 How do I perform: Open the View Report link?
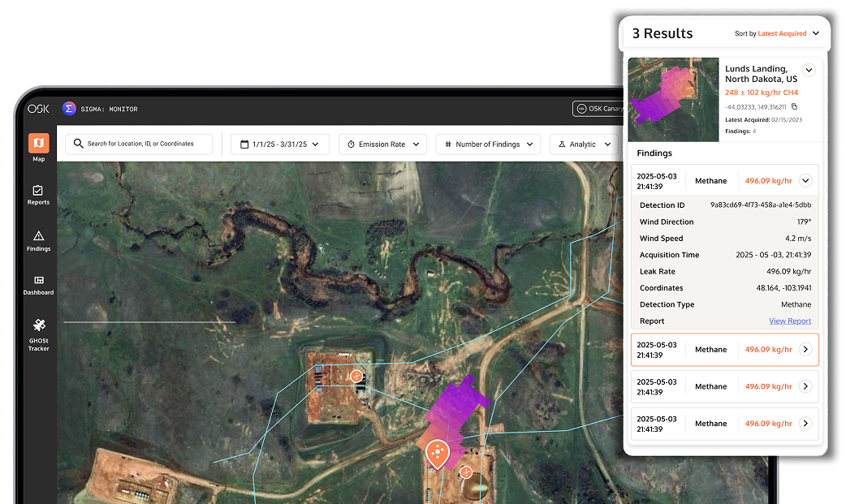coord(790,321)
